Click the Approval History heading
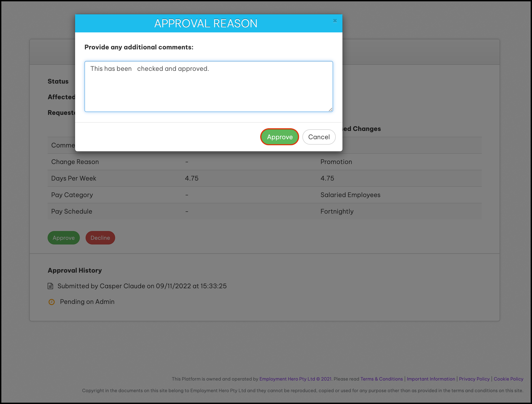532x404 pixels. pos(75,270)
